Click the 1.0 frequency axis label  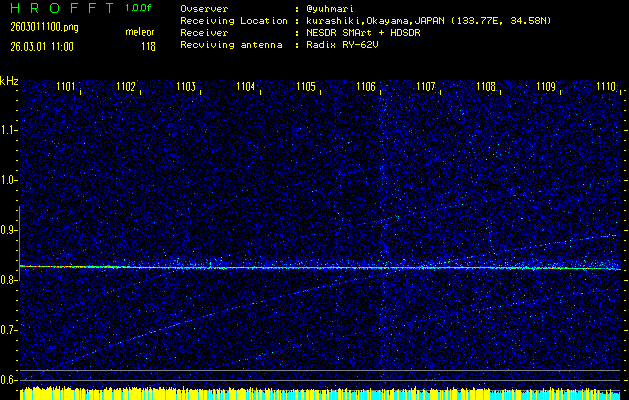[9, 180]
